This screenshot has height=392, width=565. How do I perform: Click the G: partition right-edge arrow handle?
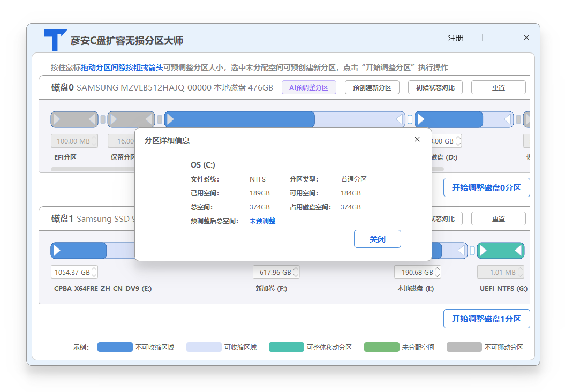pos(518,251)
